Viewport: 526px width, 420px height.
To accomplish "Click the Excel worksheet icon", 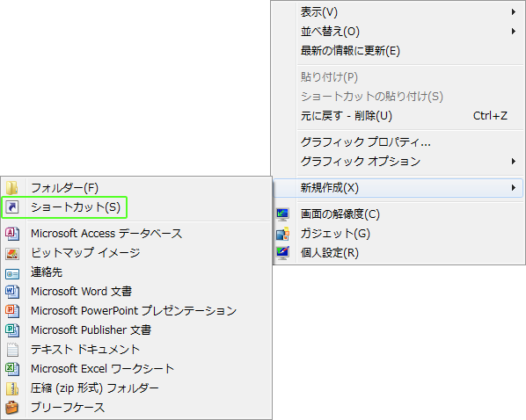I will pyautogui.click(x=12, y=369).
